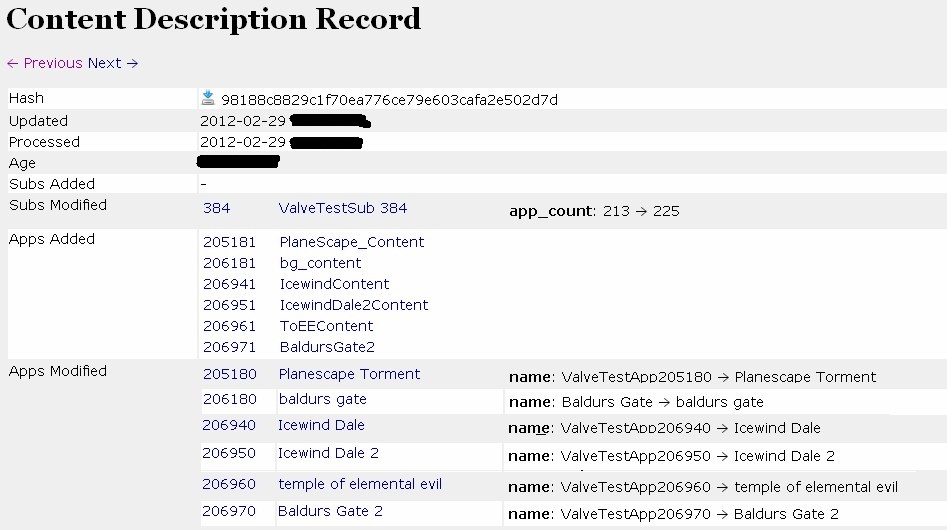This screenshot has width=947, height=530.
Task: Go to the Previous record
Action: tap(44, 63)
